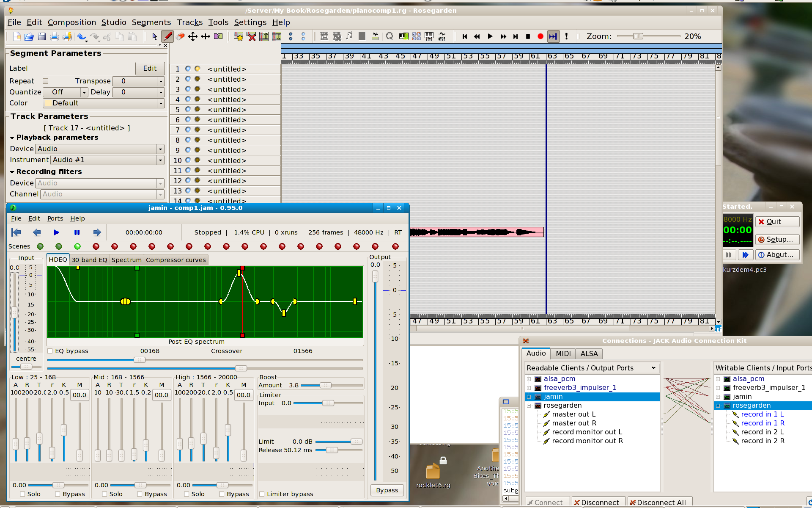
Task: Switch to the MIDI tab in JACK Connections
Action: [x=563, y=353]
